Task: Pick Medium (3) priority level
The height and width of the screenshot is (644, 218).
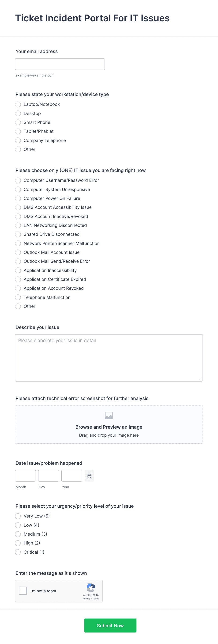Action: 18,534
